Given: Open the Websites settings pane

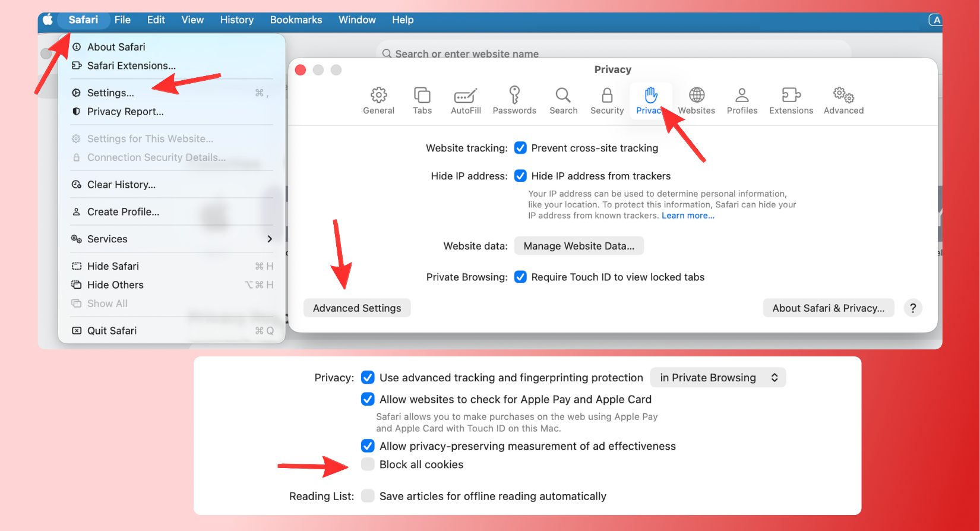Looking at the screenshot, I should click(x=696, y=100).
